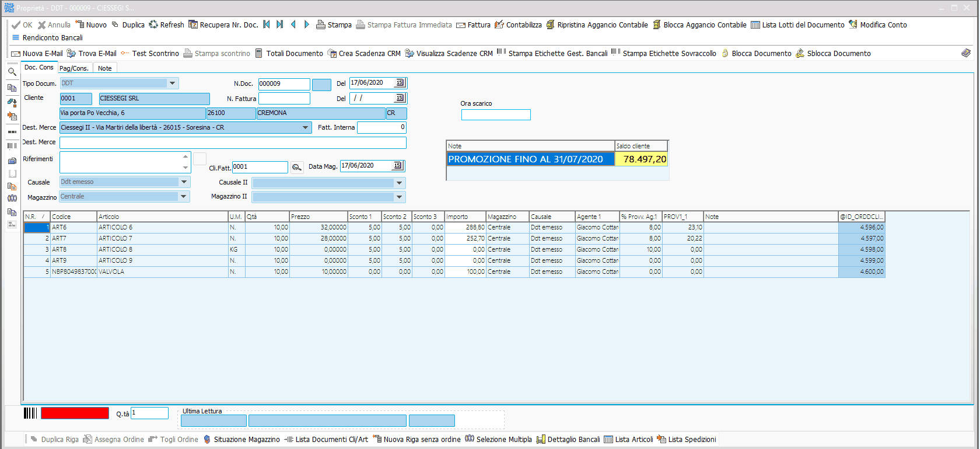The image size is (980, 449).
Task: Open calendar for document date 17/06/2020
Action: click(x=400, y=83)
